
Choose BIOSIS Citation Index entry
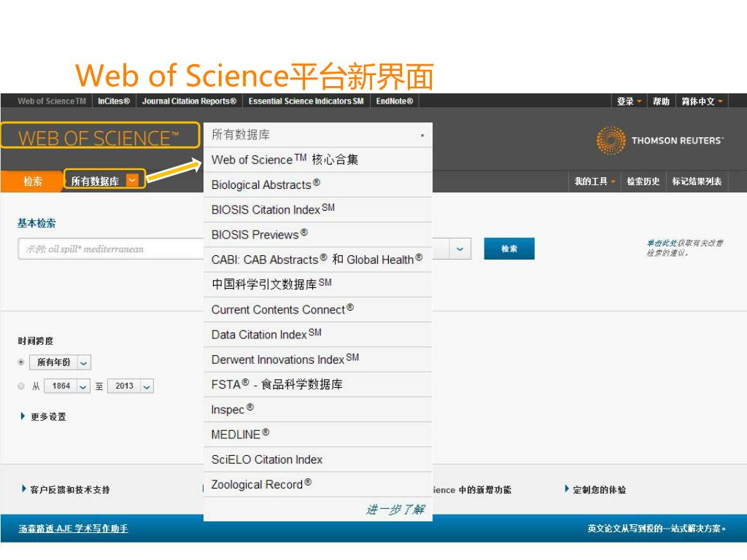click(318, 209)
